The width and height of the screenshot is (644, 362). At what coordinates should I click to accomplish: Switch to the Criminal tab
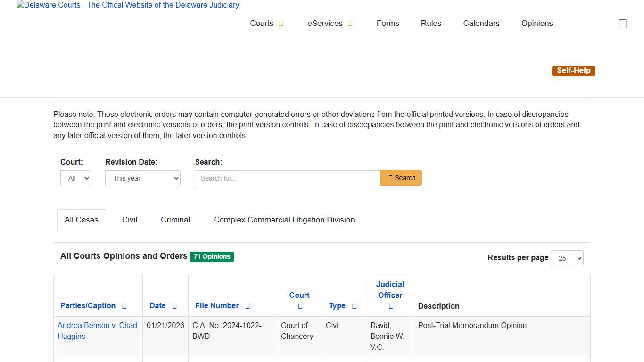(x=175, y=220)
